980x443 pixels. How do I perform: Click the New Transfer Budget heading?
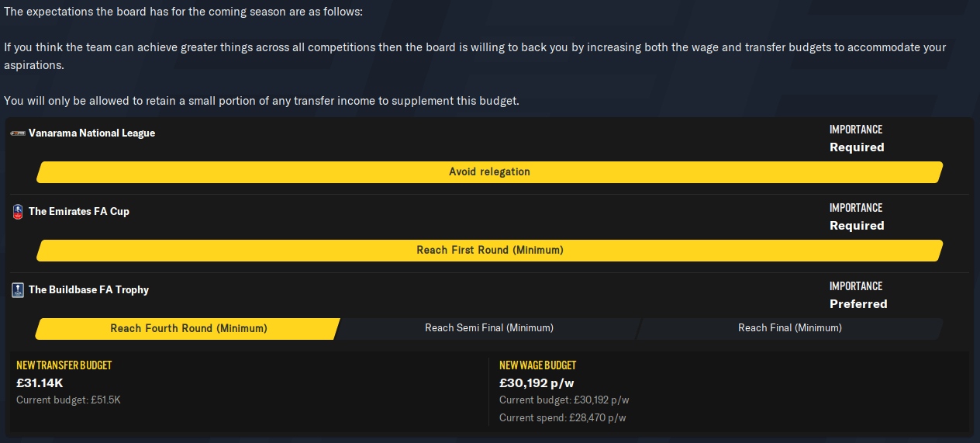[x=64, y=365]
